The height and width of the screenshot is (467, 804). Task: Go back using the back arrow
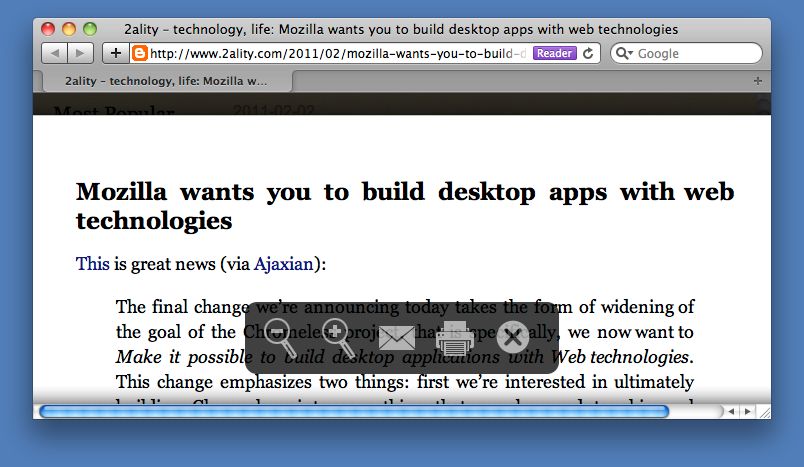[54, 53]
